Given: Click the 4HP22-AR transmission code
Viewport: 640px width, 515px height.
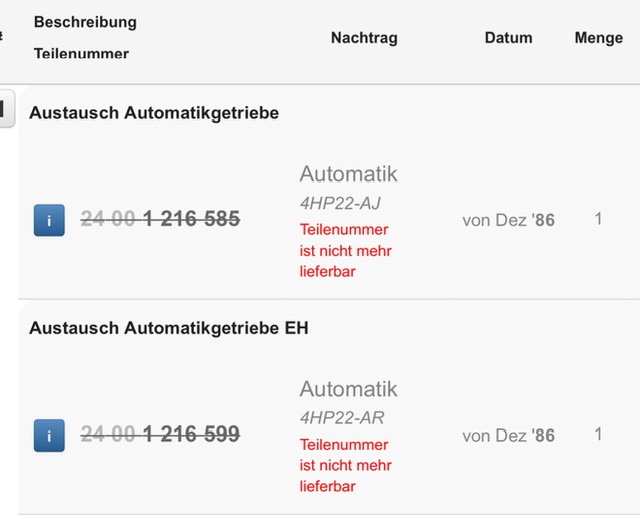Looking at the screenshot, I should click(x=341, y=417).
